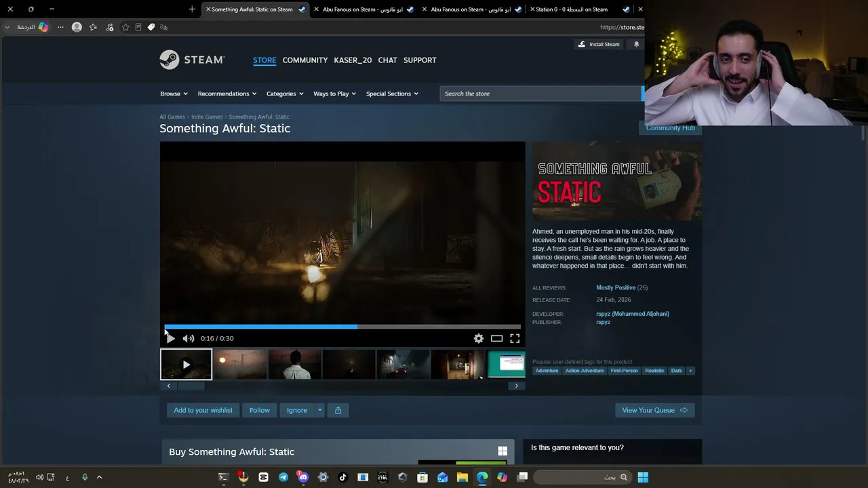Select the lit hallway screenshot thumbnail
Viewport: 868px width, 488px height.
(x=458, y=365)
